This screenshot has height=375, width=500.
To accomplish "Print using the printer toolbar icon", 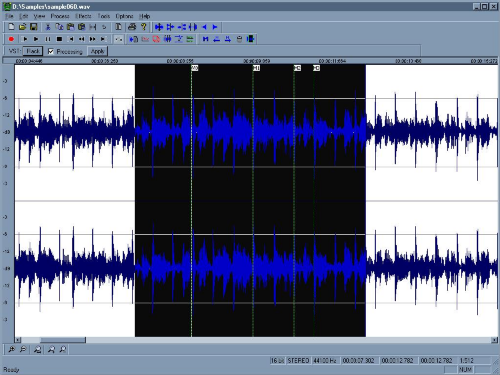I will click(x=132, y=27).
